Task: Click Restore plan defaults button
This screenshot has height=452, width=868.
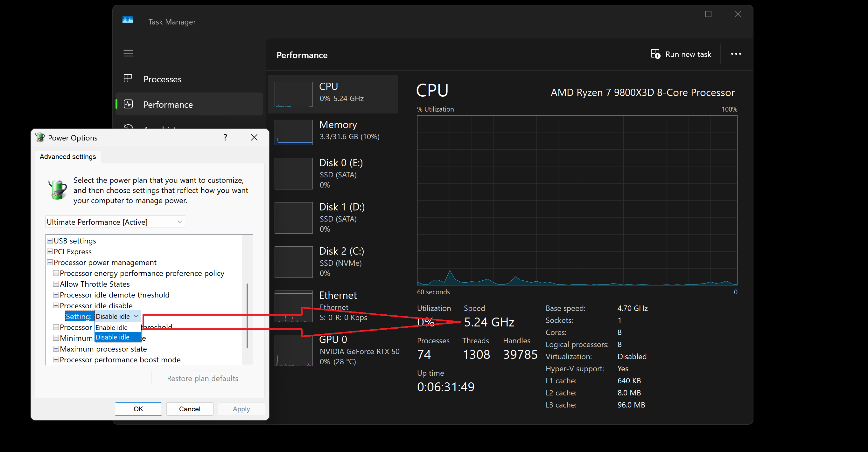Action: tap(202, 378)
